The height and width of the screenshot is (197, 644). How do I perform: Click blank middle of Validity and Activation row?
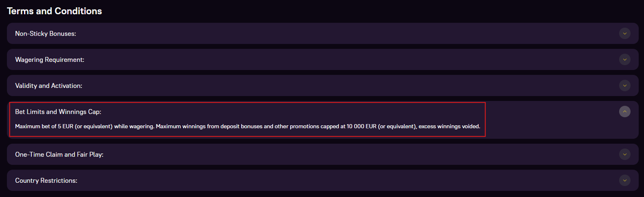322,85
